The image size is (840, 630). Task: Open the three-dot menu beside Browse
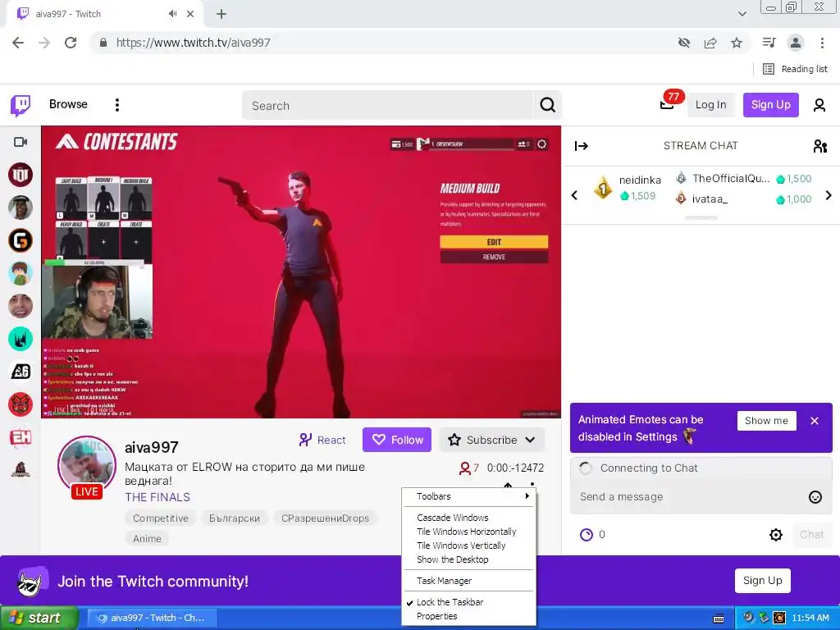116,105
